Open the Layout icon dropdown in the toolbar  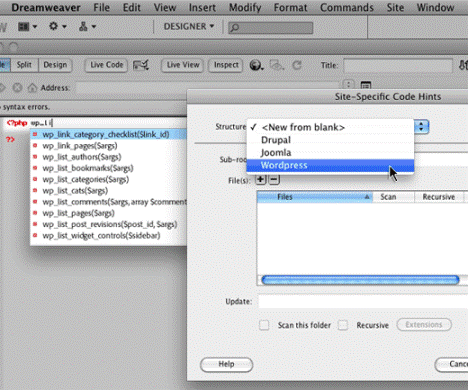click(27, 26)
